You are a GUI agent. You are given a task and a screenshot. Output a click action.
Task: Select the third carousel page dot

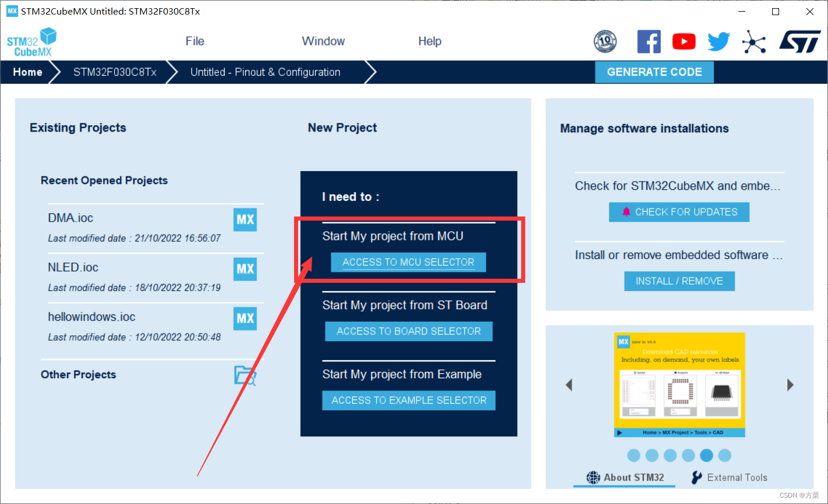click(x=670, y=455)
